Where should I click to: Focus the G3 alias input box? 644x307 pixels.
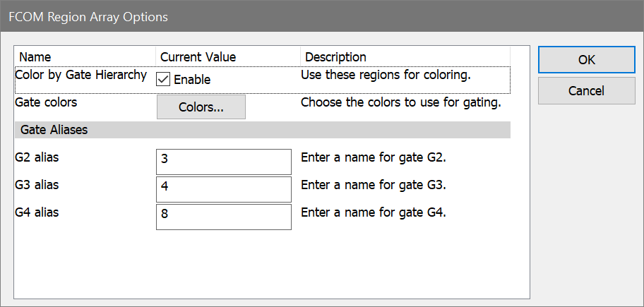(223, 189)
